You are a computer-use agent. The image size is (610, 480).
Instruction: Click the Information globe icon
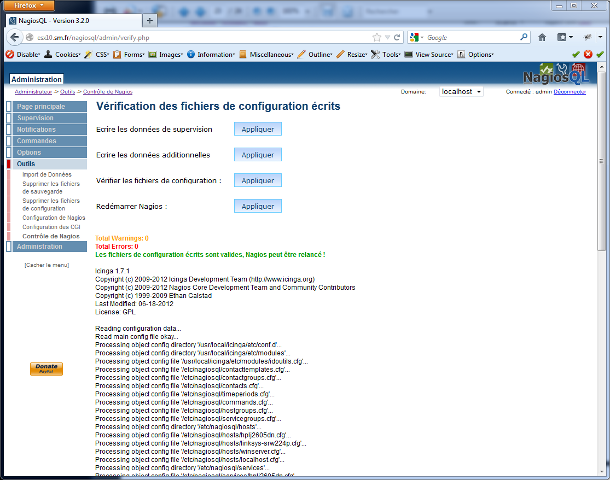(191, 54)
